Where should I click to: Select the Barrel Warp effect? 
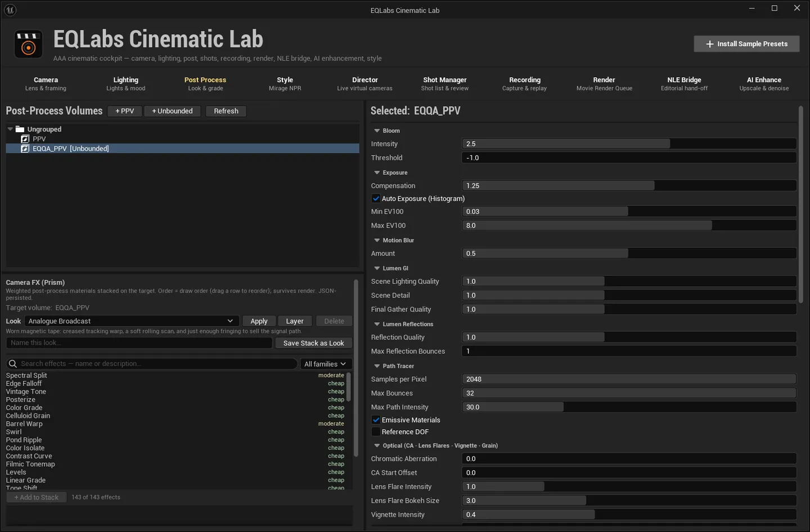(175, 424)
